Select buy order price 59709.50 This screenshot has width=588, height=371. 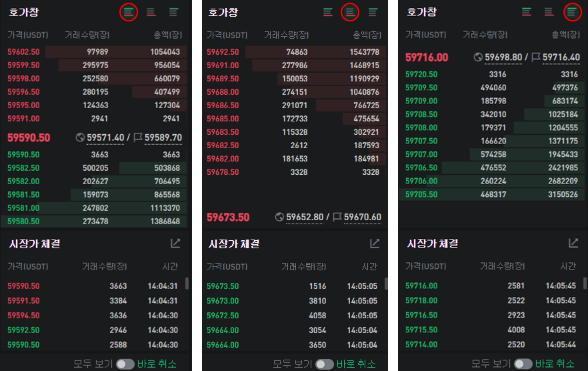421,87
